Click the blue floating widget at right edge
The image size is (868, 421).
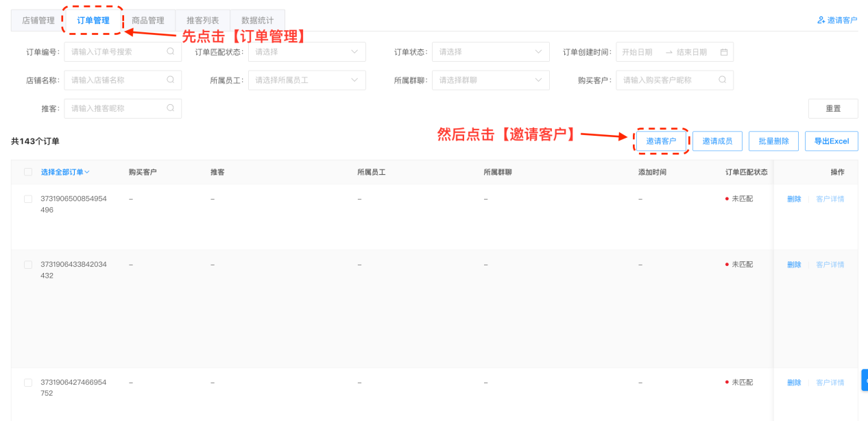865,380
